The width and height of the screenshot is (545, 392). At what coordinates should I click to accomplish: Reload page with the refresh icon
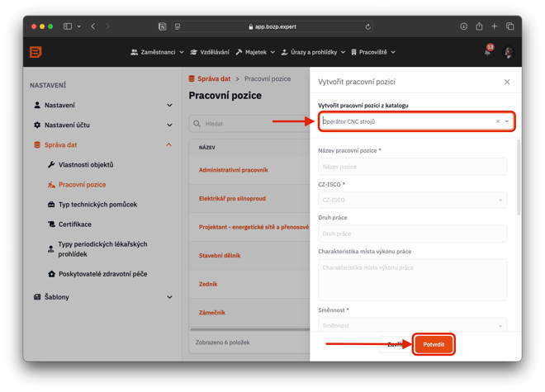(367, 26)
